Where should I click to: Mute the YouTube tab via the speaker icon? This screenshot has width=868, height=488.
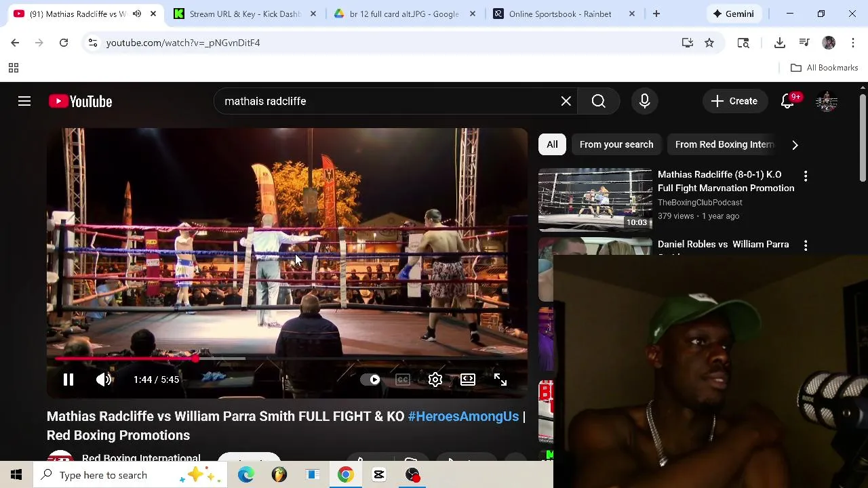pyautogui.click(x=137, y=14)
